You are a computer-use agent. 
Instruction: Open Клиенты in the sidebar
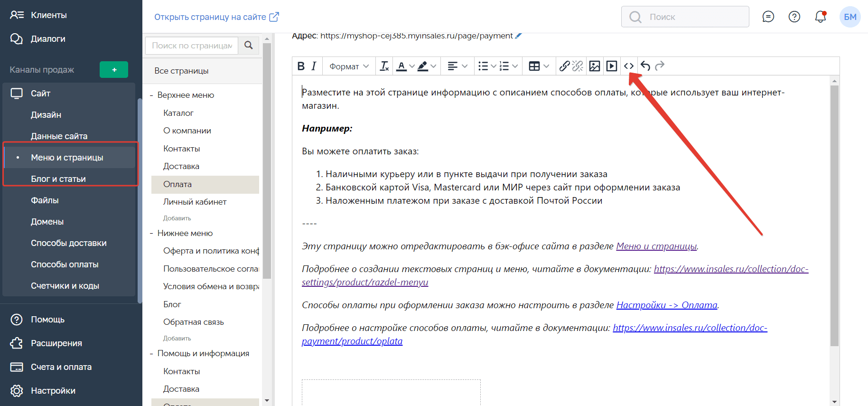click(x=48, y=15)
